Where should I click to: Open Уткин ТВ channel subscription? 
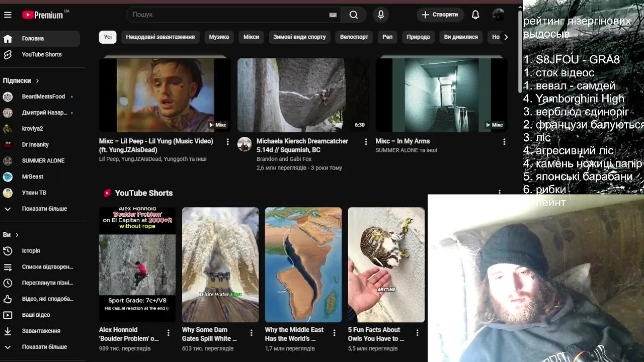40,193
